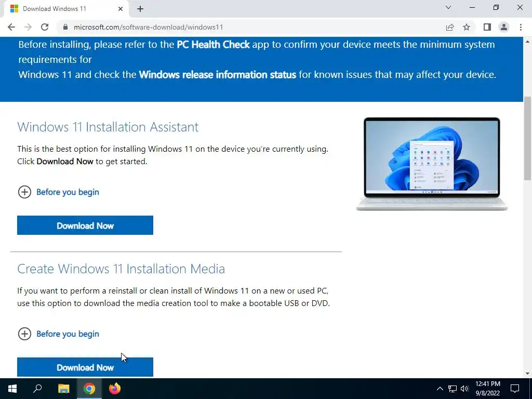The image size is (532, 399).
Task: Open Windows release information status link
Action: pos(218,75)
